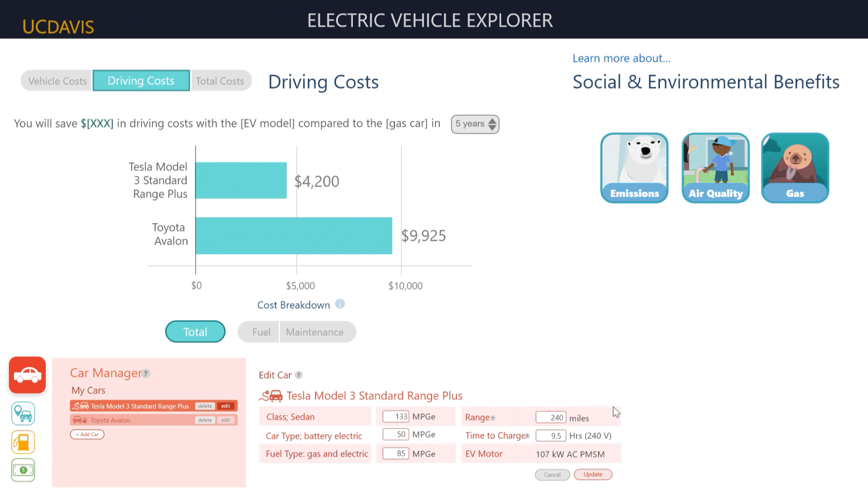Screen dimensions: 868x488
Task: Open the gas pump sidebar icon
Action: (x=23, y=442)
